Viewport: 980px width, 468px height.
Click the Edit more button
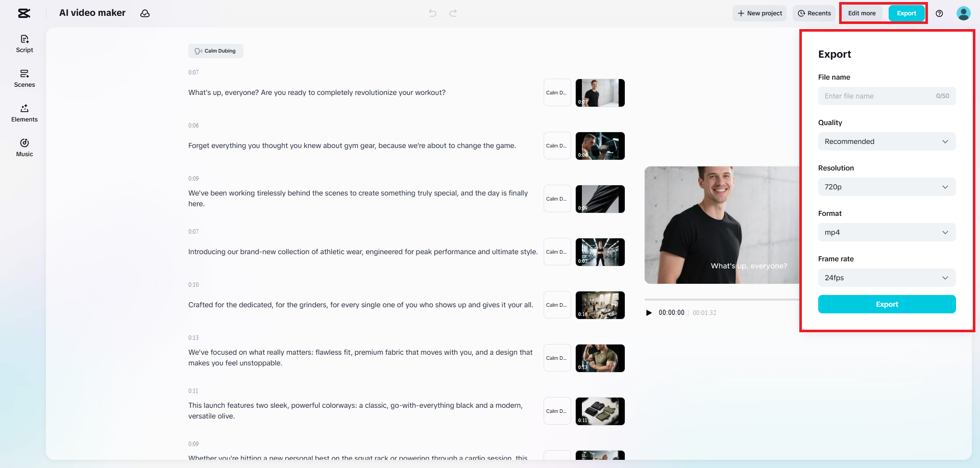tap(862, 13)
